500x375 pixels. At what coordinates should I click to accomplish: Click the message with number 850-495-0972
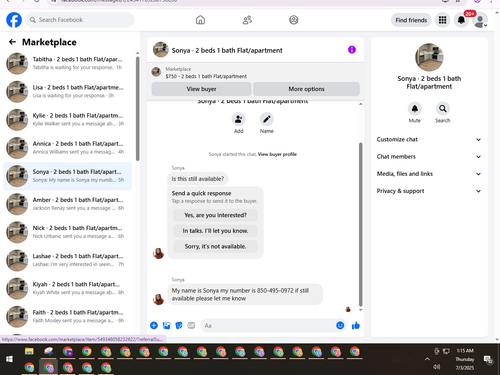245,294
